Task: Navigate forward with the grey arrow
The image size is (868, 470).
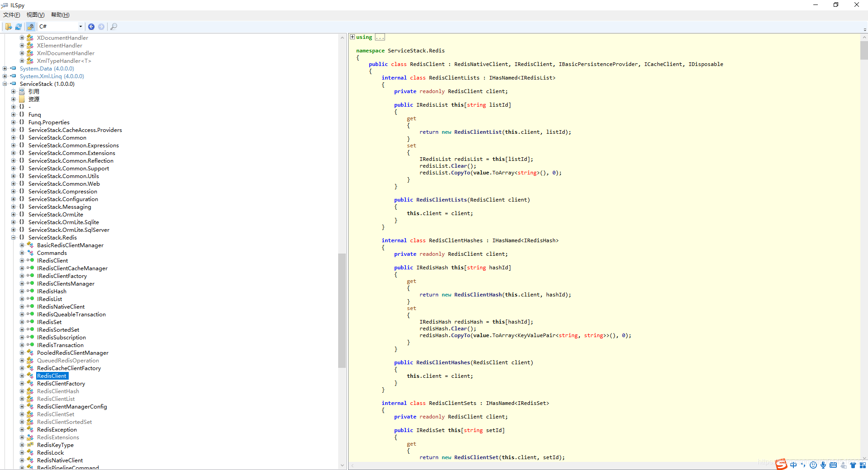Action: click(101, 27)
